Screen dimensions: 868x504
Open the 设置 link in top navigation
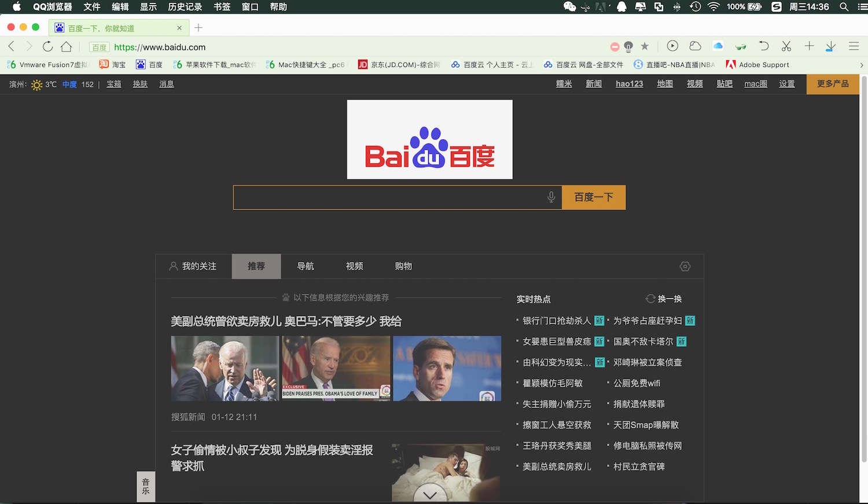(787, 84)
